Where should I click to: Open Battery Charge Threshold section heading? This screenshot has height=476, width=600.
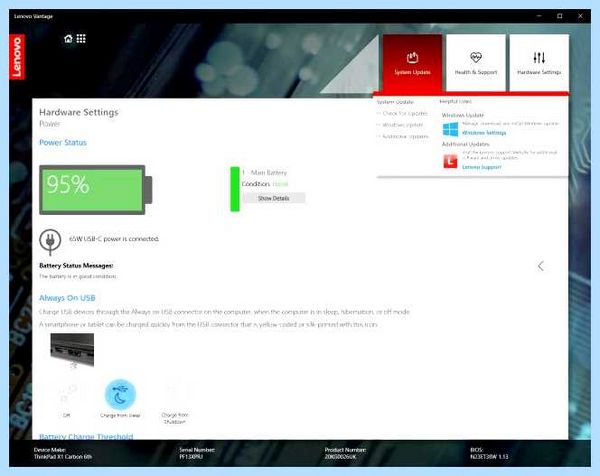tap(86, 436)
